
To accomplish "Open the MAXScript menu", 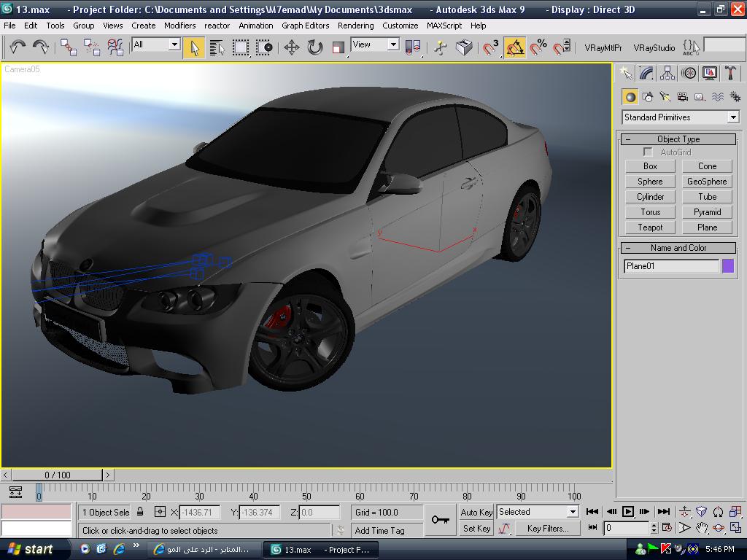I will click(444, 26).
